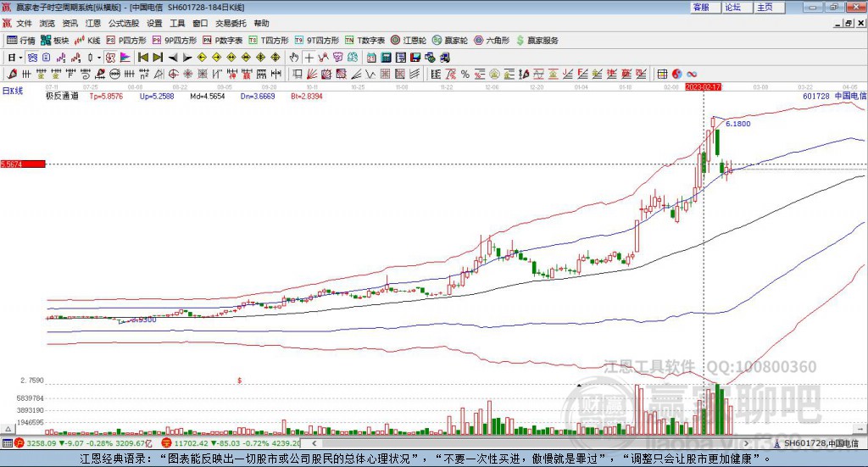The width and height of the screenshot is (868, 467).
Task: Open the 帮助 menu
Action: tap(261, 23)
